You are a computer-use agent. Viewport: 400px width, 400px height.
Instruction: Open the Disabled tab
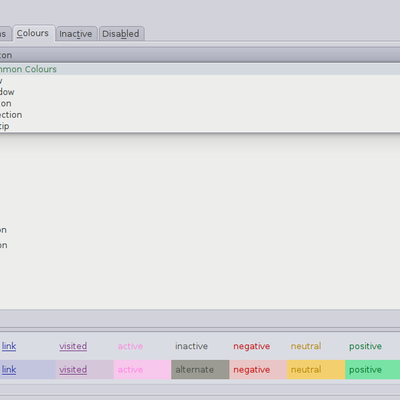pos(121,34)
